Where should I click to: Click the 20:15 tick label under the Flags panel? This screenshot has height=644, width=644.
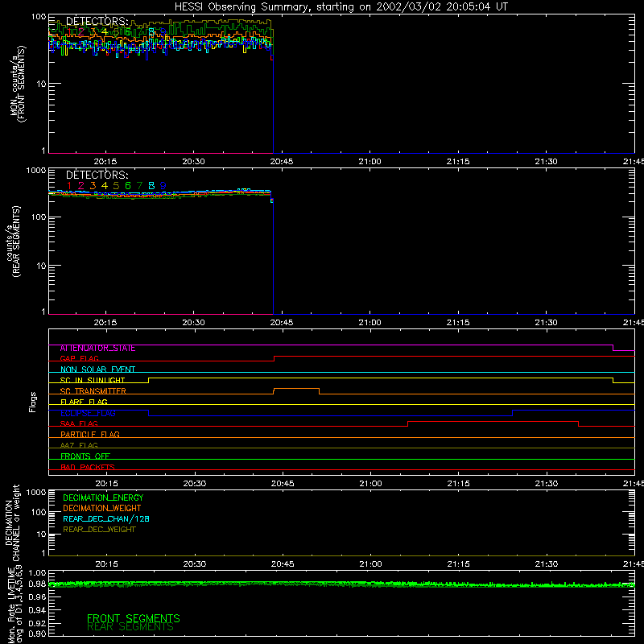pos(107,484)
